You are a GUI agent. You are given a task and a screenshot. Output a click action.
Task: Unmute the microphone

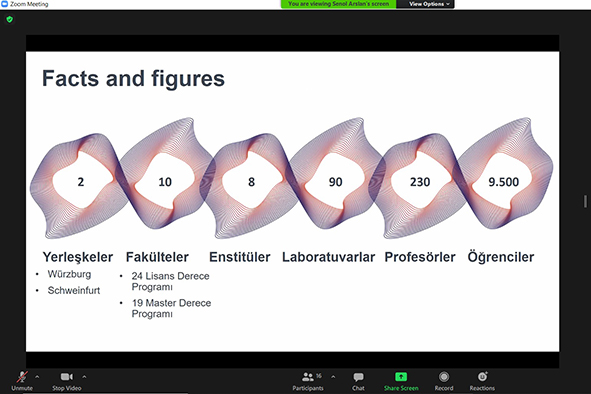point(22,381)
